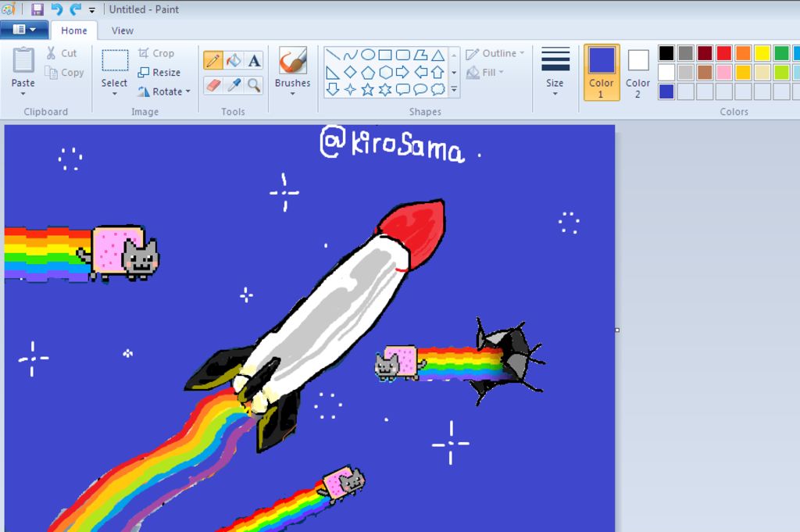Activate Color 1 foreground selector
The image size is (800, 532).
click(602, 72)
